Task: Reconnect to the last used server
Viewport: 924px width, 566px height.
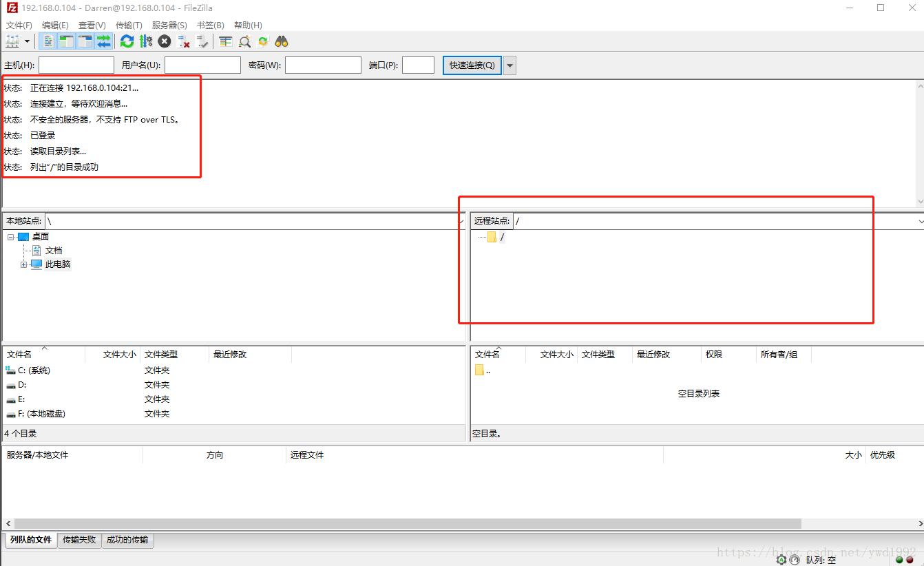Action: click(x=202, y=41)
